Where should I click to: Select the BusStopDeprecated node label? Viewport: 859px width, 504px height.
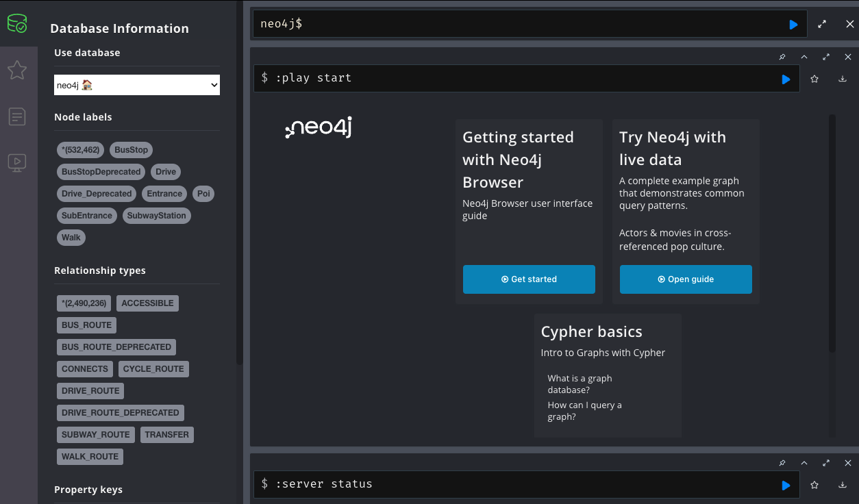tap(101, 172)
